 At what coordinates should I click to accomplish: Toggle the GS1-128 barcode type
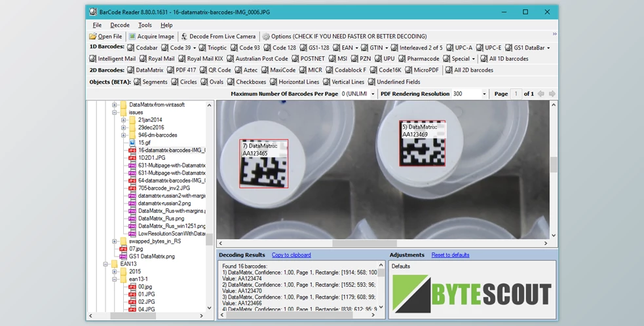point(314,48)
